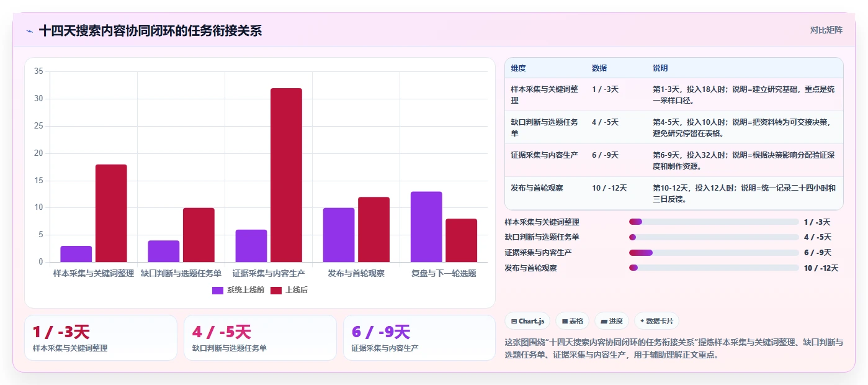The image size is (868, 385).
Task: Click table cell 发布与首轮观察
Action: click(545, 193)
